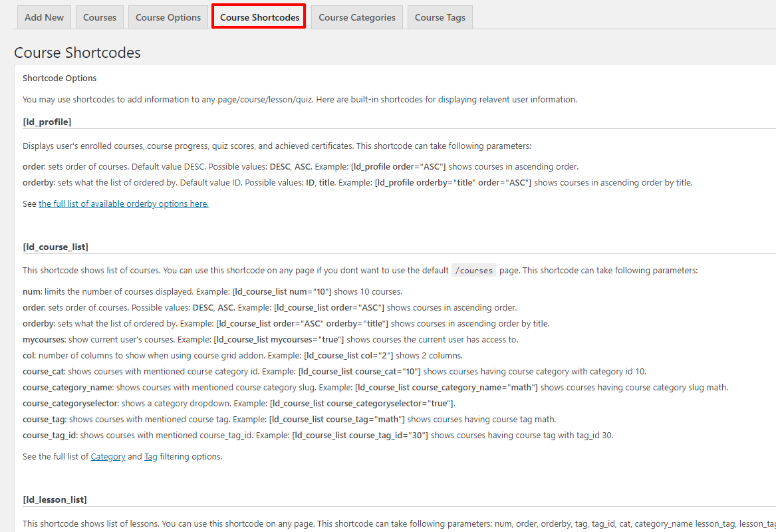Open the Add New tab
This screenshot has width=776, height=532.
coord(44,17)
